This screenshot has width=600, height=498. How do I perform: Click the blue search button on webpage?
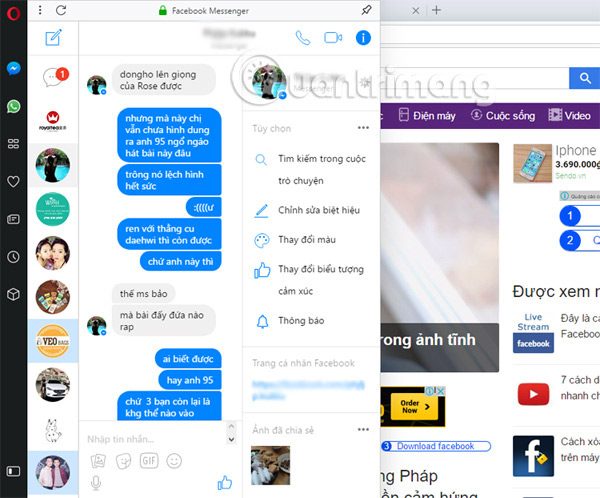[x=584, y=78]
